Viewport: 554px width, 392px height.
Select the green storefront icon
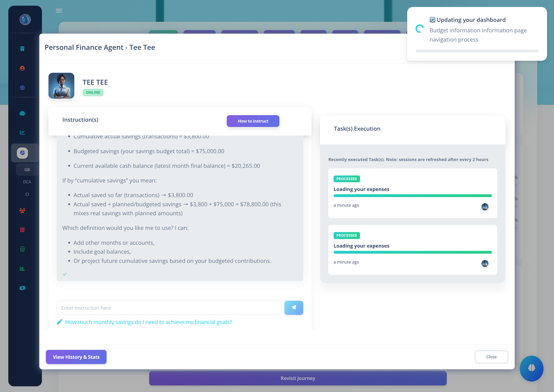(22, 249)
